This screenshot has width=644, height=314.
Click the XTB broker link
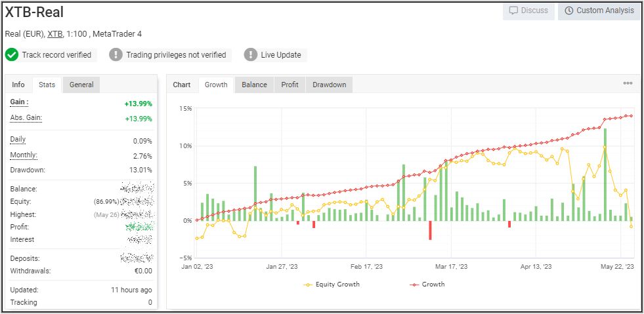click(55, 33)
